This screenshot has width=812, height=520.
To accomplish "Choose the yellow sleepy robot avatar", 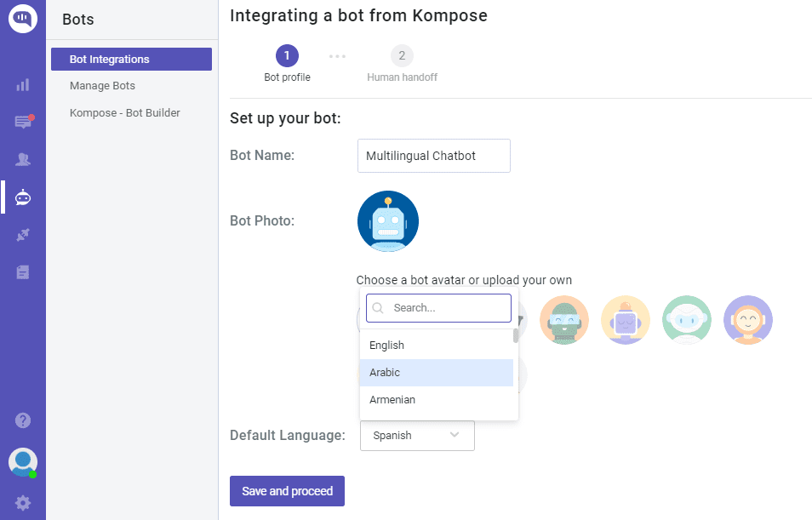I will tap(625, 320).
